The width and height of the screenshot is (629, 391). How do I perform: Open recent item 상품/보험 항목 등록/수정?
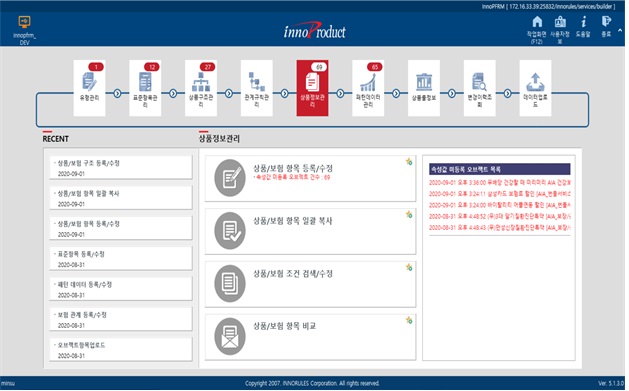[121, 228]
